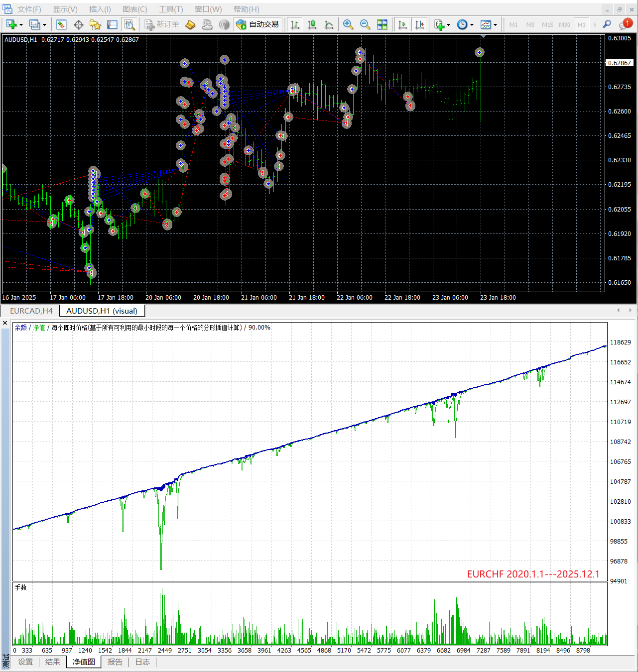This screenshot has width=638, height=672.
Task: Expand the new chart dropdown arrow
Action: [21, 25]
